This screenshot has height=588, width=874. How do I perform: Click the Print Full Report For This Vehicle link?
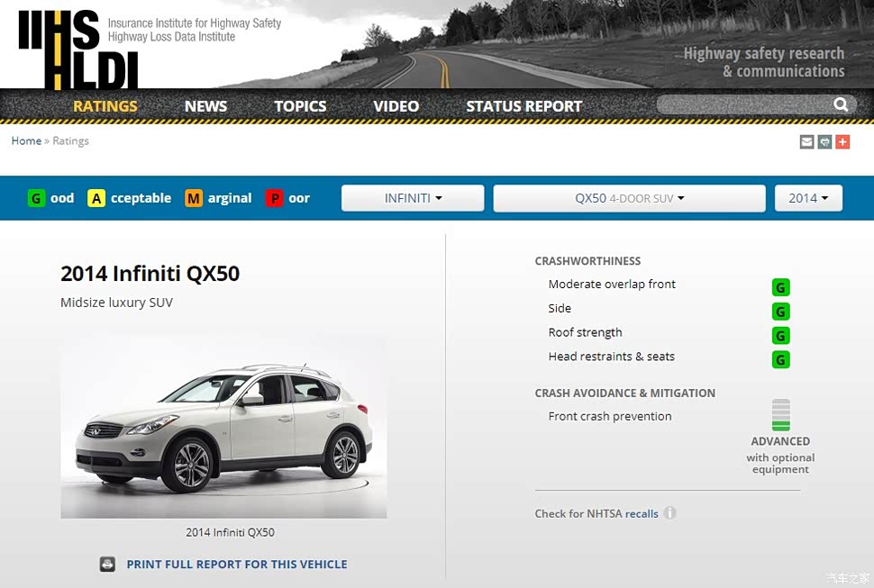pyautogui.click(x=236, y=565)
